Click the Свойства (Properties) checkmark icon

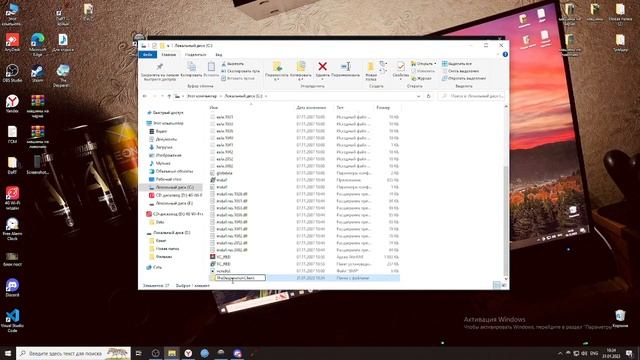point(400,66)
